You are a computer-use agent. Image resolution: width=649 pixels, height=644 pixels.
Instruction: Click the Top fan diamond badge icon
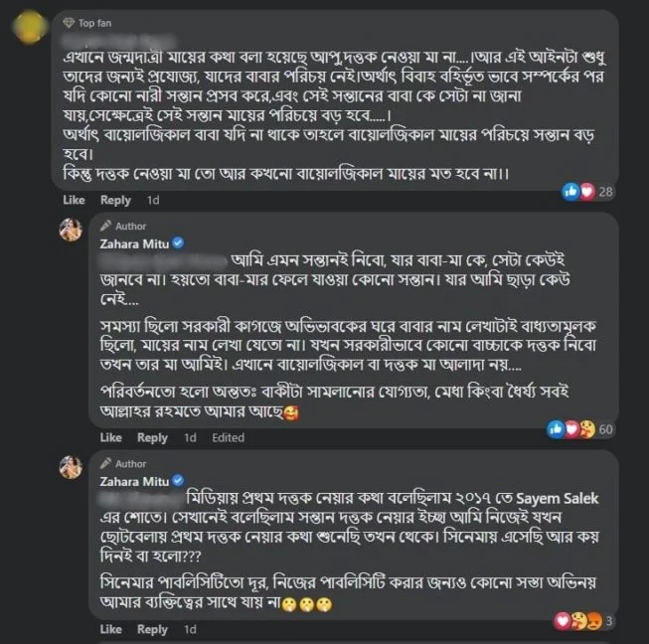pos(69,23)
